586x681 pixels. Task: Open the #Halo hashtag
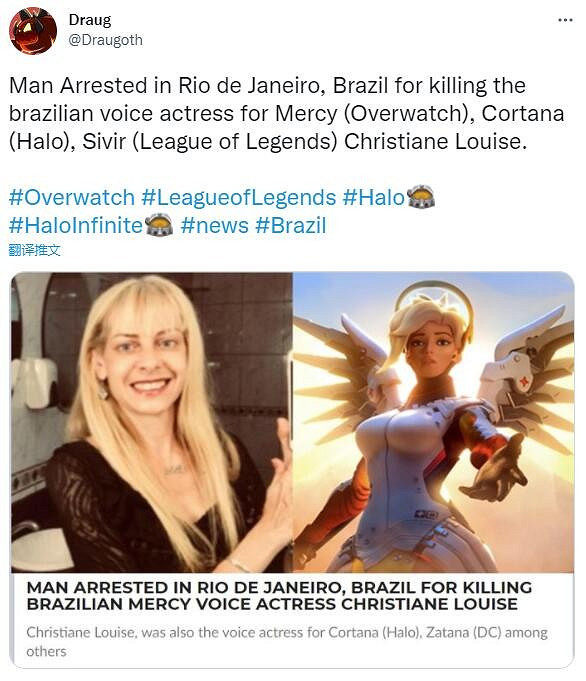coord(374,198)
